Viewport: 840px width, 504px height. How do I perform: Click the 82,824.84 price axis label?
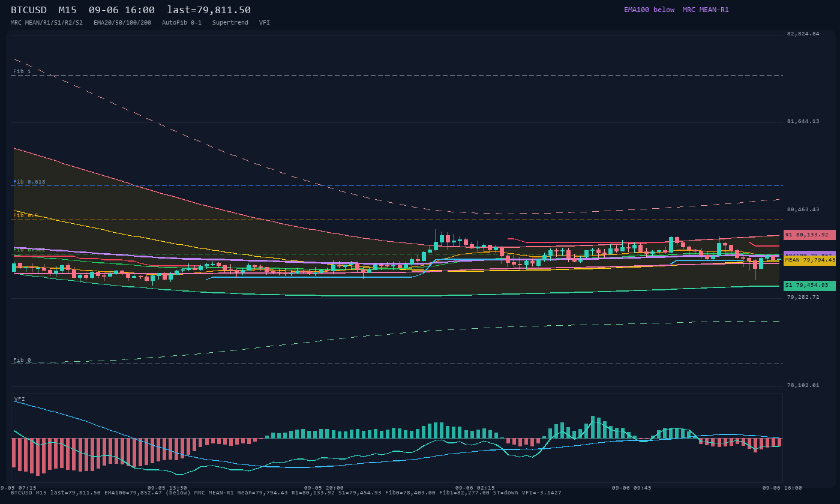point(803,34)
